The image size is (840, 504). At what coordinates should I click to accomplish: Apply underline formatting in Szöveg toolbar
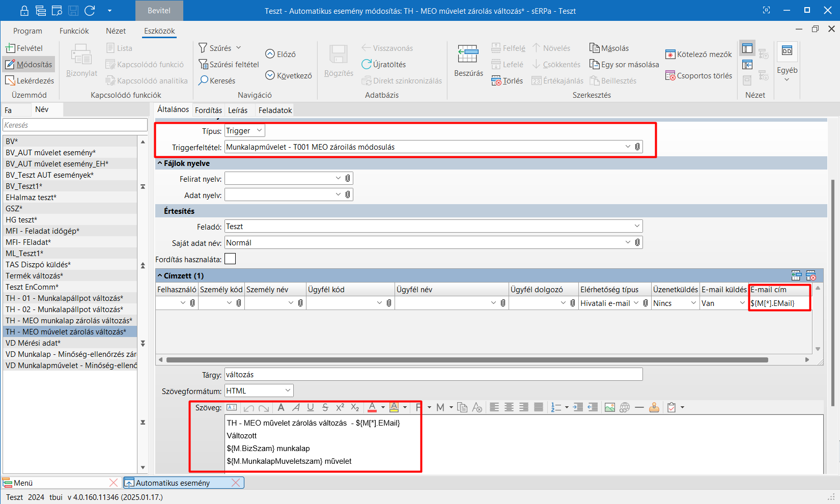[311, 407]
